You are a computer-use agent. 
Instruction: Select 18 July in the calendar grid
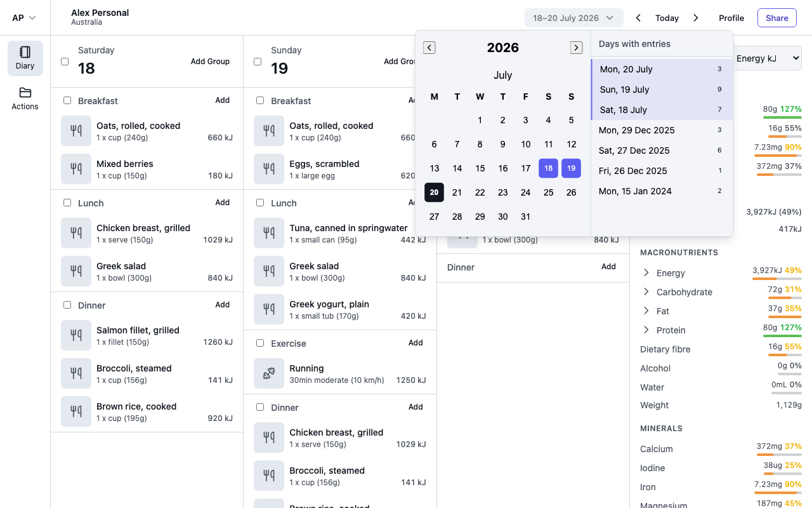coord(548,168)
